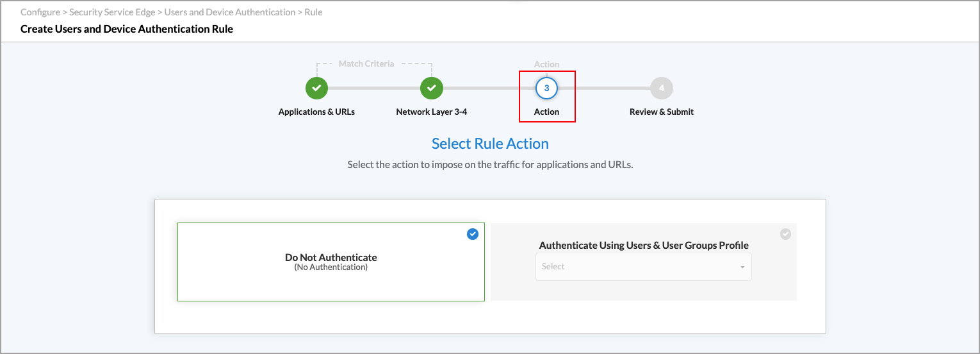Go to Security Service Edge breadcrumb
This screenshot has height=354, width=980.
tap(112, 12)
